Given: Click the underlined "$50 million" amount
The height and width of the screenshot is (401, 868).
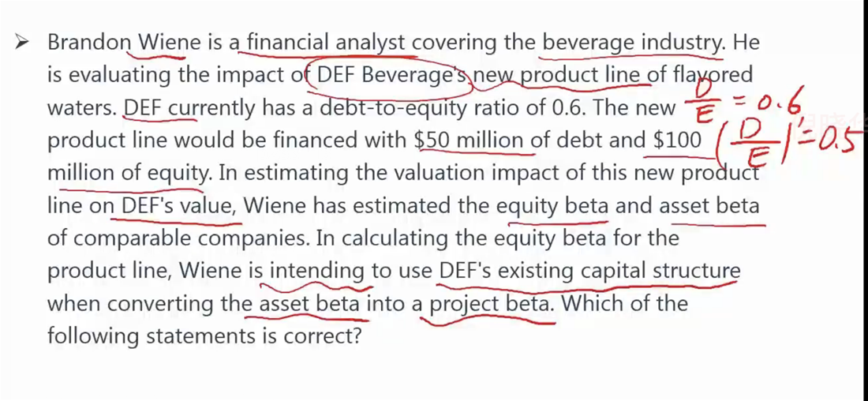Looking at the screenshot, I should [x=470, y=140].
